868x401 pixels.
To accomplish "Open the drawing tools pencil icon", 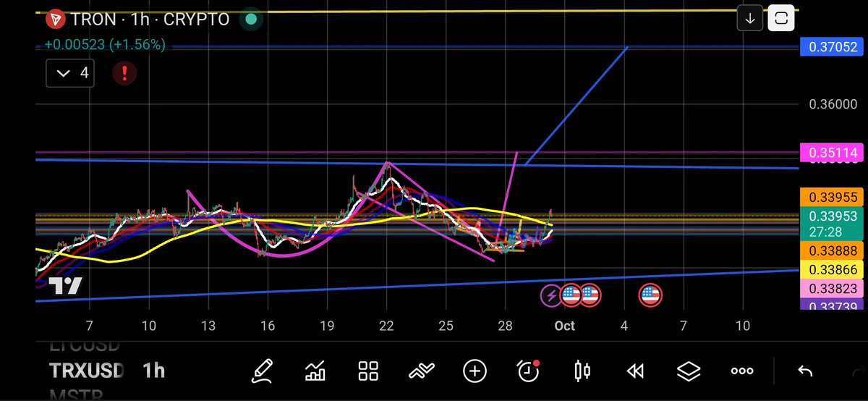I will (262, 371).
